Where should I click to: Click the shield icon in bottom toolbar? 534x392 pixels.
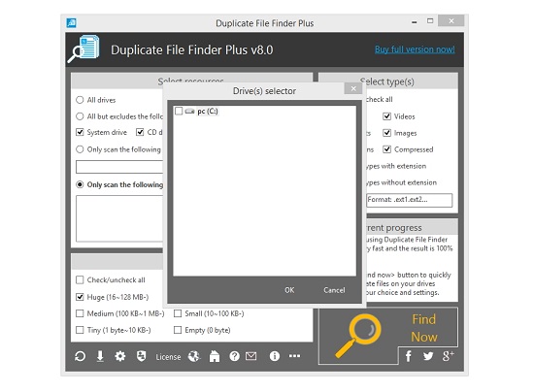tap(141, 356)
